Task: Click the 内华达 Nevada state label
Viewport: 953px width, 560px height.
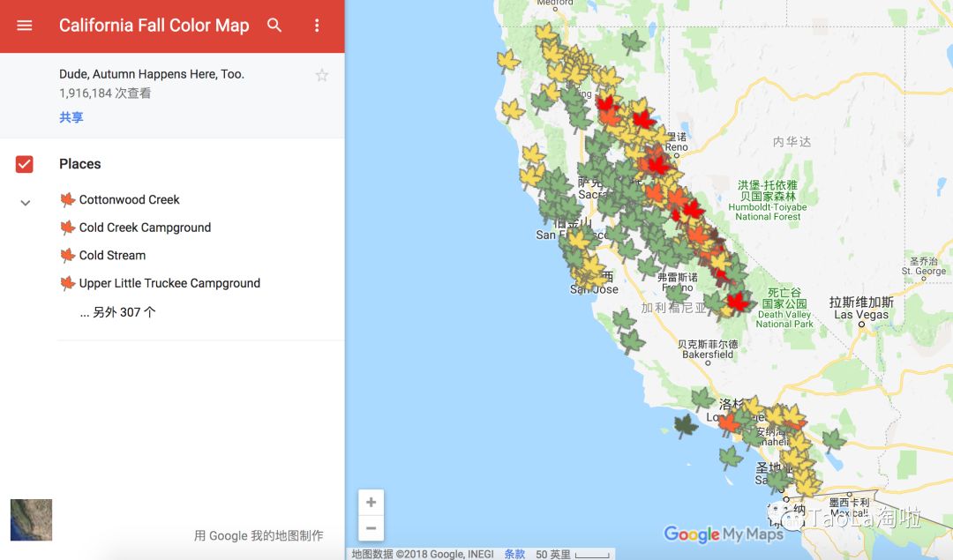Action: click(x=792, y=141)
